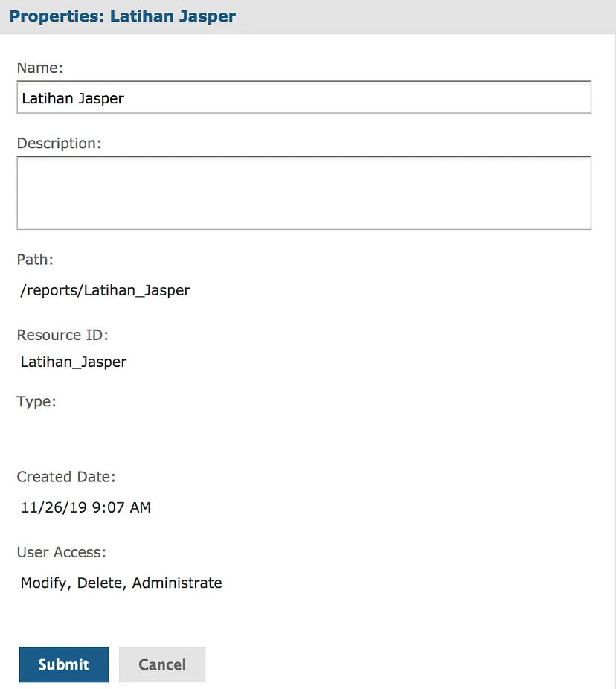Click the 11/26/19 date value
Viewport: 616px width, 689px height.
[54, 507]
